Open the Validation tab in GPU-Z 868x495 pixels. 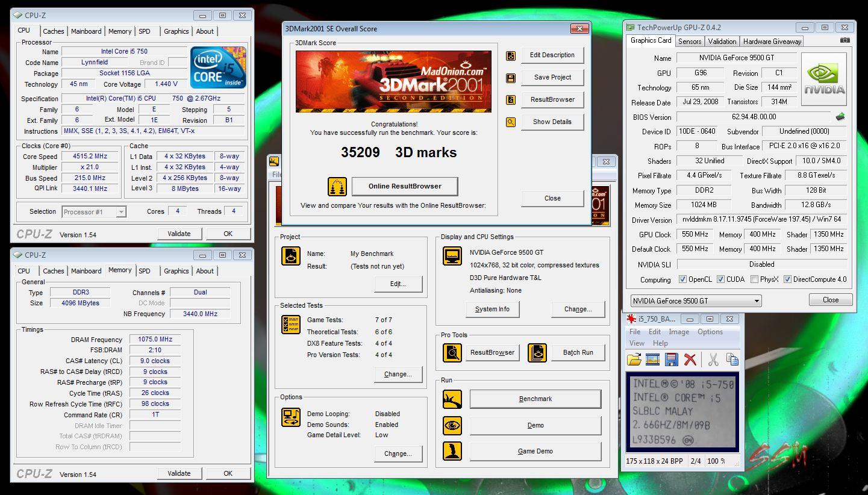(x=722, y=42)
